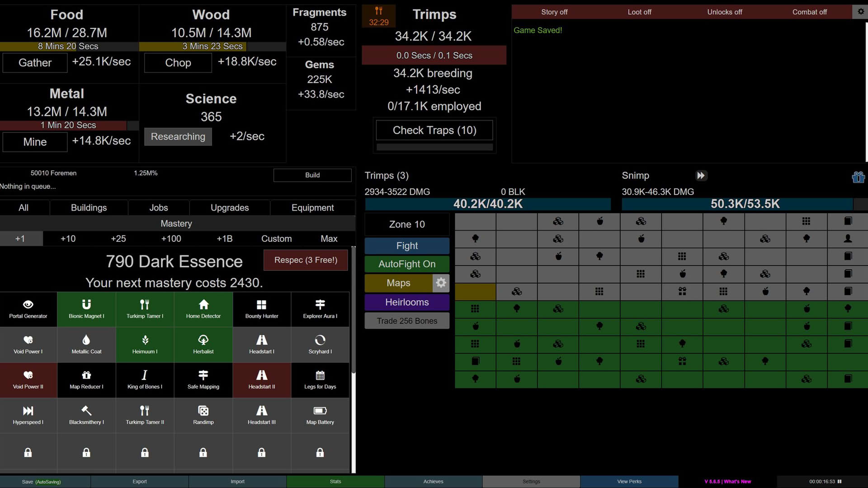
Task: Open the Equipment tab
Action: coord(312,207)
